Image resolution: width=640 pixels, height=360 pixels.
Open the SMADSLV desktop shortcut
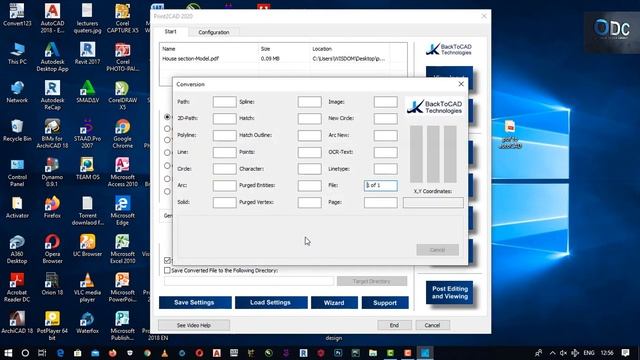[x=87, y=91]
